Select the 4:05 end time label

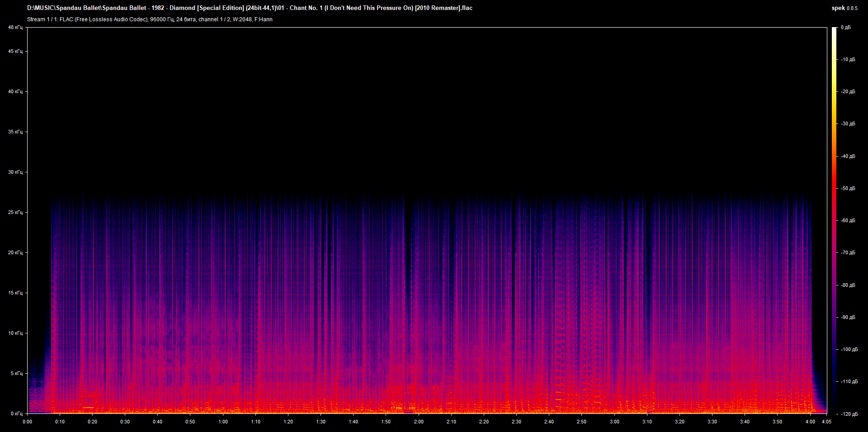pyautogui.click(x=826, y=422)
